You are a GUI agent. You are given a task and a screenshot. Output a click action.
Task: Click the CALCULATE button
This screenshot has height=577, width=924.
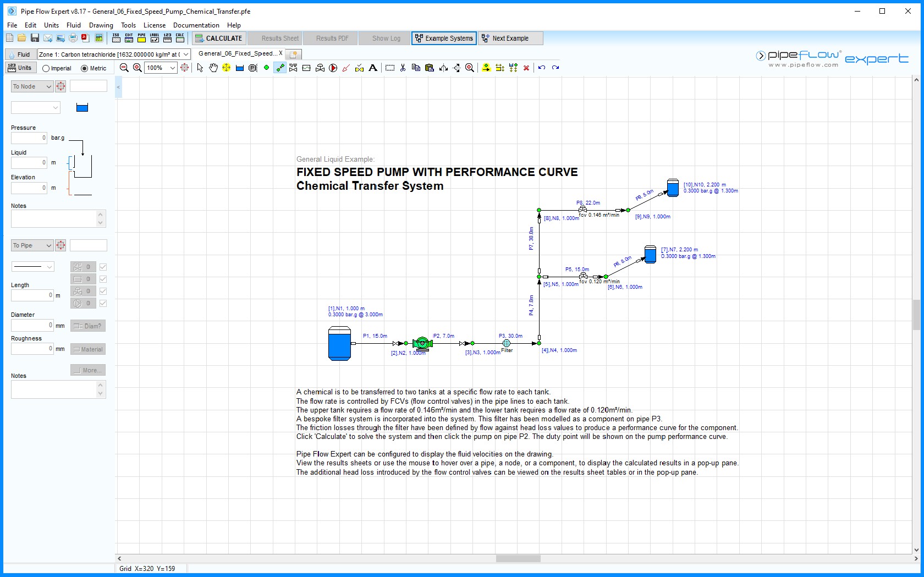coord(218,38)
